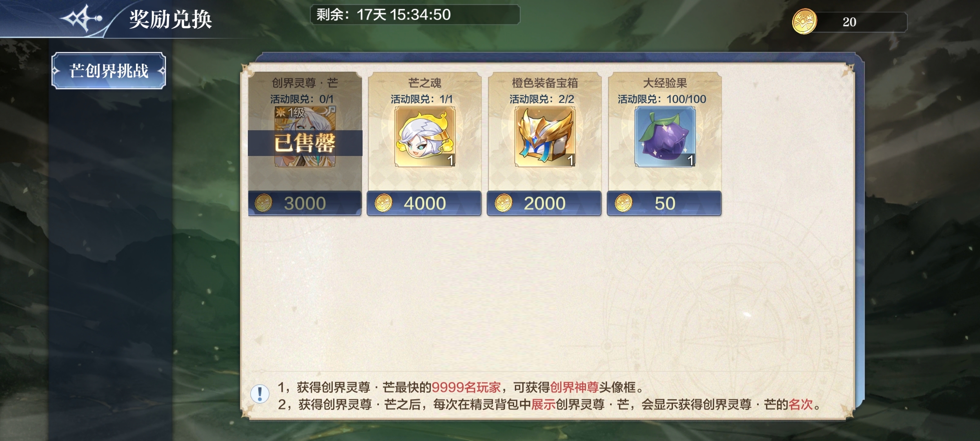Select the 橙色装备宝箱 golden helmet icon

[545, 137]
